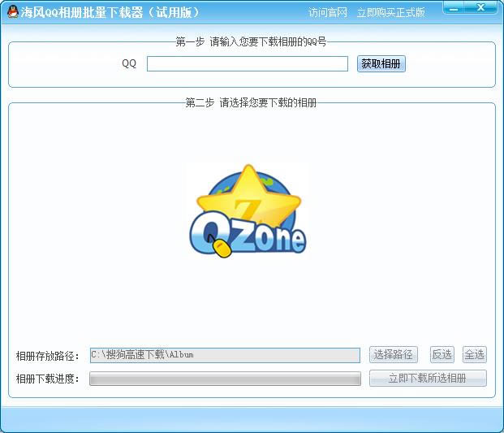
Task: Click the 立即下载所选相册 button
Action: coord(428,378)
